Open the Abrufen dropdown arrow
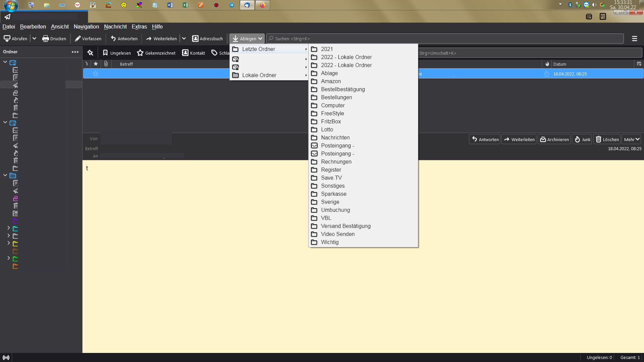The height and width of the screenshot is (362, 644). [34, 39]
